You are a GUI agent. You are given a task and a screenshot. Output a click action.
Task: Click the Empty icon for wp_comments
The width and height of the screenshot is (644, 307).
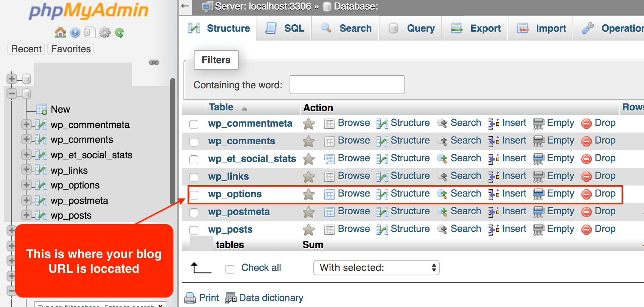(x=538, y=141)
